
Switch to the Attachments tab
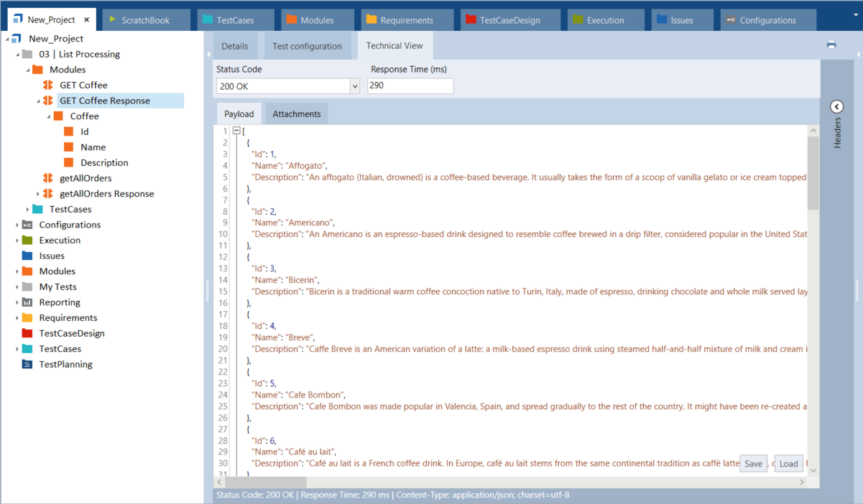(x=296, y=114)
